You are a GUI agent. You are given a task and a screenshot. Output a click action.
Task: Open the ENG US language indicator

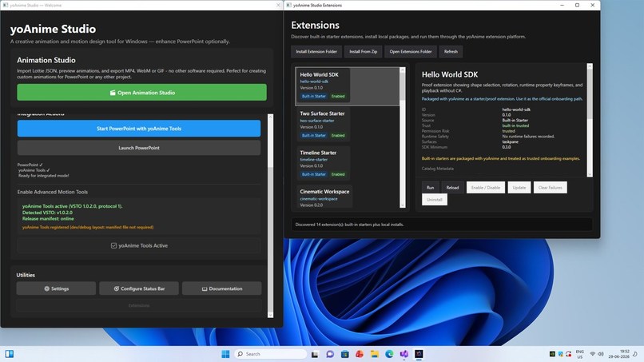click(579, 354)
